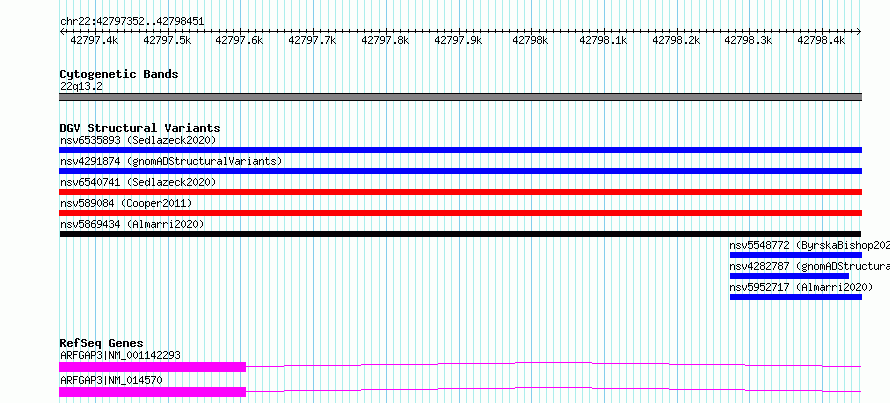Image resolution: width=890 pixels, height=403 pixels.
Task: Click the short blue bar for nsv4282787
Action: 790,276
